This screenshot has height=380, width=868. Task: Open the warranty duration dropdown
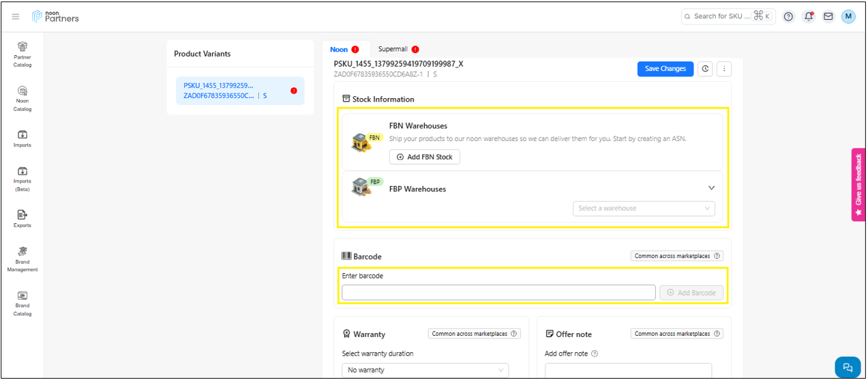425,370
